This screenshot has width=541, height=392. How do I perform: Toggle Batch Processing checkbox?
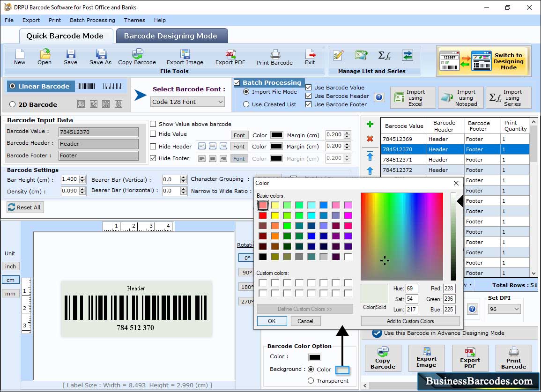coord(237,82)
